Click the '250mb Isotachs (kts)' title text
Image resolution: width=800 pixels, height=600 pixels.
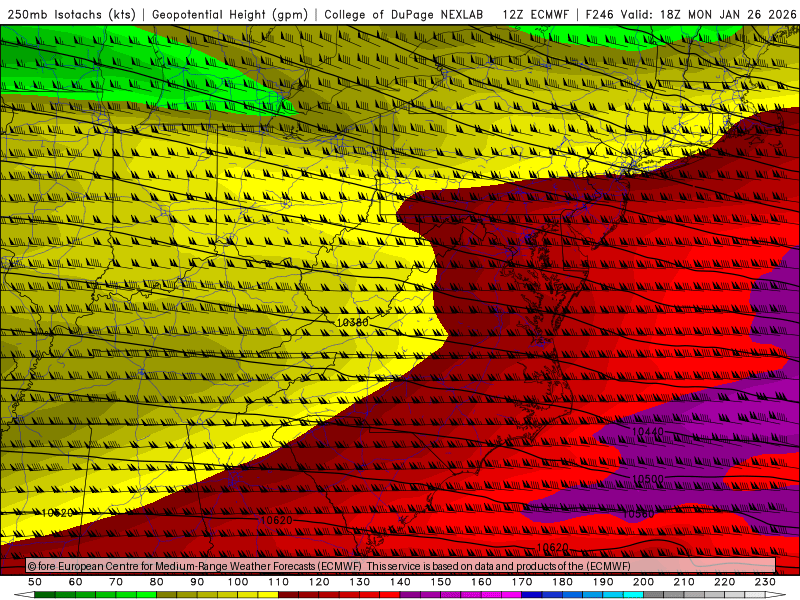71,14
